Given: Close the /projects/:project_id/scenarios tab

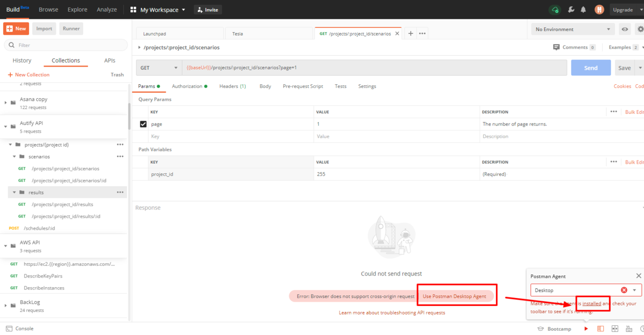Looking at the screenshot, I should [x=397, y=33].
